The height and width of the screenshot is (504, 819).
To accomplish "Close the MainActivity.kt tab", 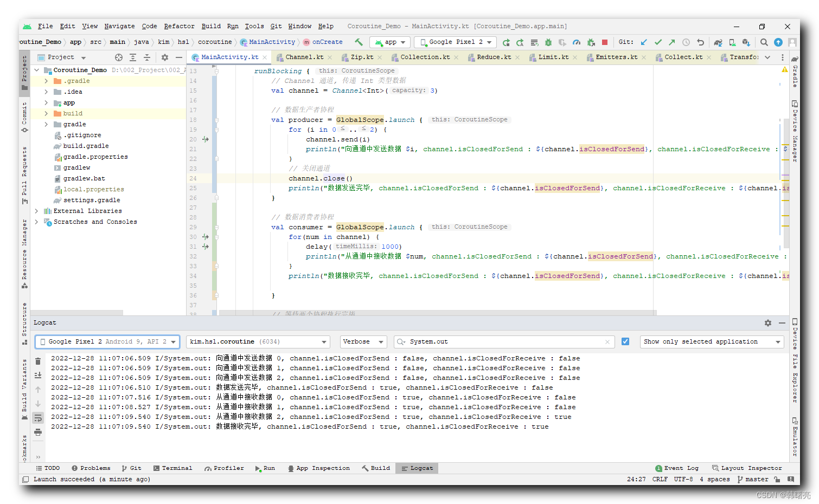I will (x=265, y=57).
